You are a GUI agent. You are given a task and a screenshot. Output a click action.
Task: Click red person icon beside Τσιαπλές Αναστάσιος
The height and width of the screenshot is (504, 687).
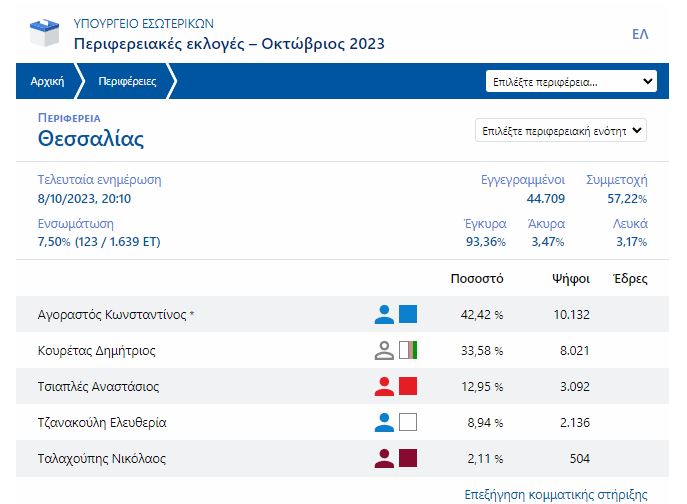pos(384,387)
